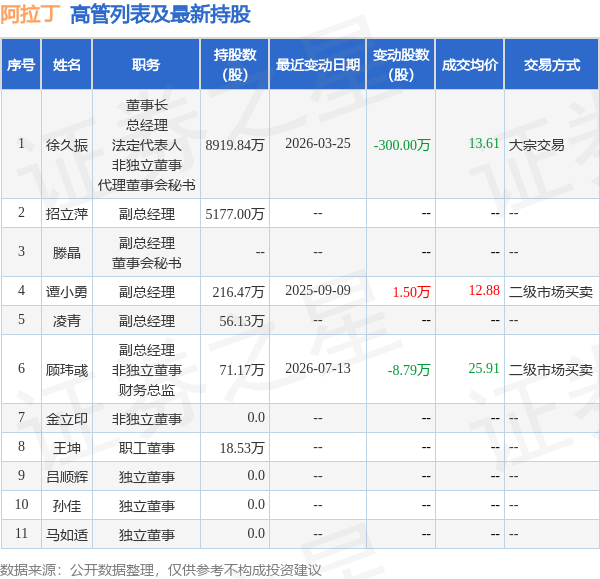Click the 变动股数(股) column header
600x579 pixels.
coord(401,65)
